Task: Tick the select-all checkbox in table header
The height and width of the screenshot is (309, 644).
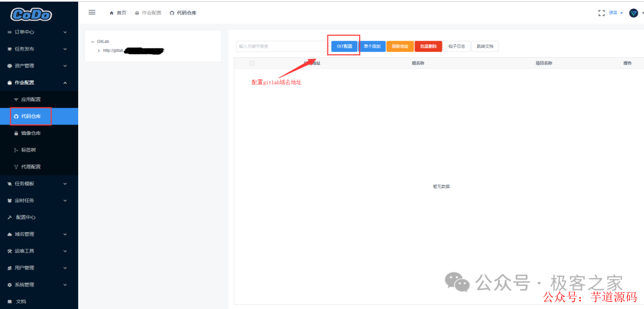Action: point(252,63)
